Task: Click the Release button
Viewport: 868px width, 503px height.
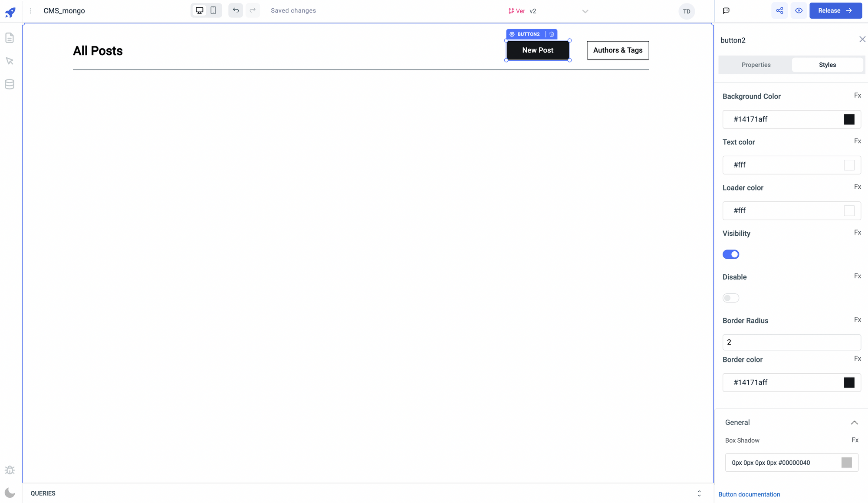Action: 835,11
